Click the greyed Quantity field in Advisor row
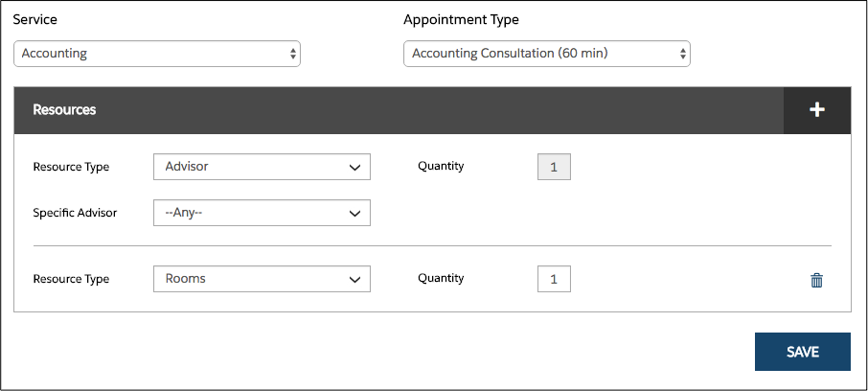 click(554, 167)
